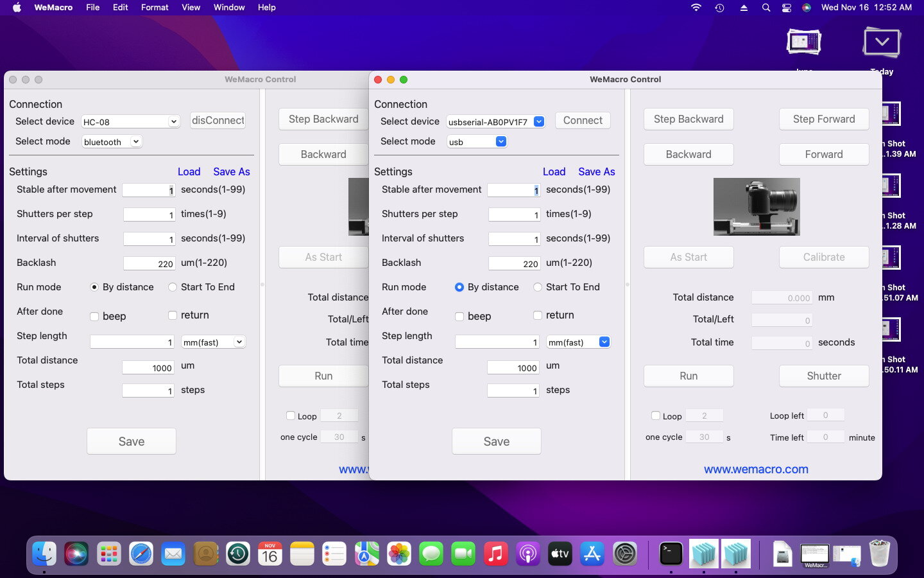924x578 pixels.
Task: Open Apple TV app in dock
Action: (x=560, y=553)
